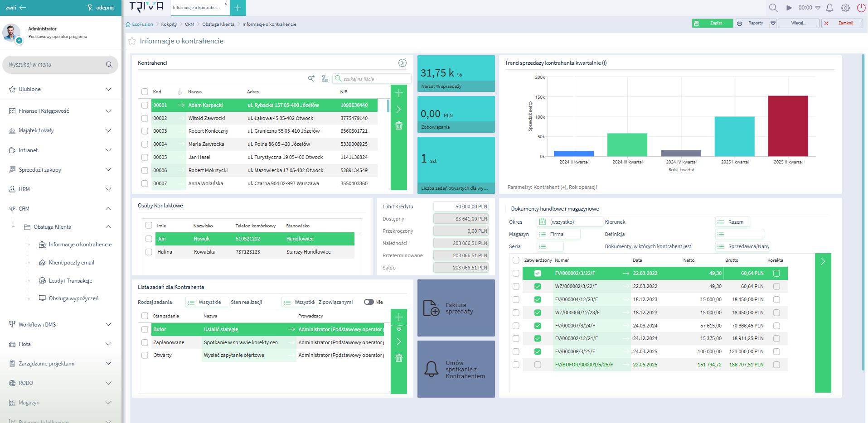This screenshot has width=868, height=423.
Task: Add Informacje o kontrahencie to favorites star
Action: [x=132, y=41]
